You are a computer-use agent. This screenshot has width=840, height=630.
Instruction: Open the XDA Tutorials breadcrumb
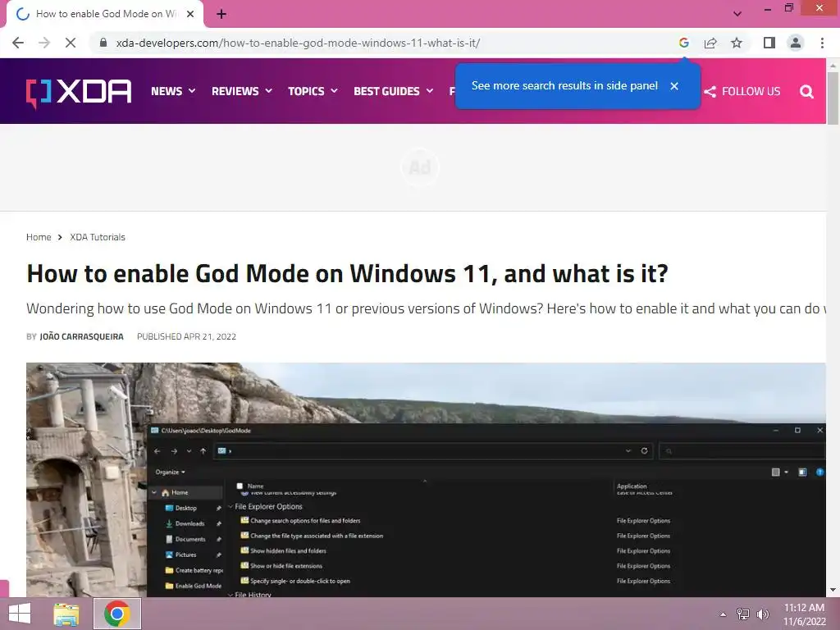[98, 237]
